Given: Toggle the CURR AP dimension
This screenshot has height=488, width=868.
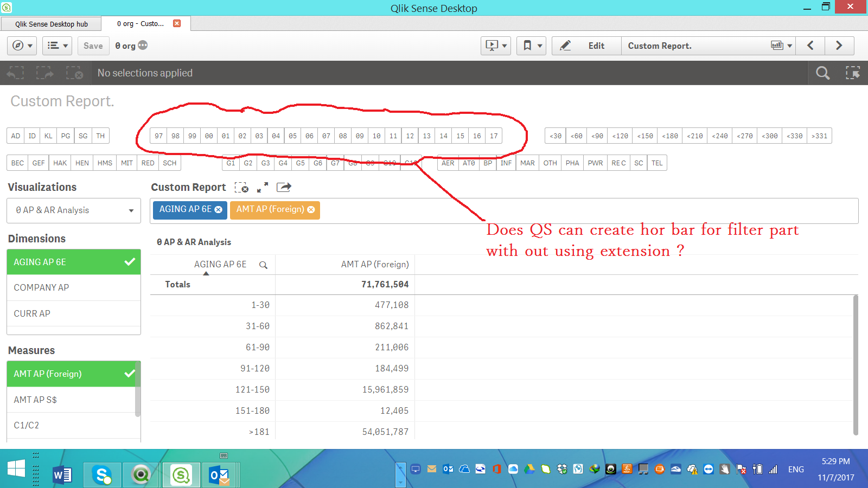Looking at the screenshot, I should 74,313.
